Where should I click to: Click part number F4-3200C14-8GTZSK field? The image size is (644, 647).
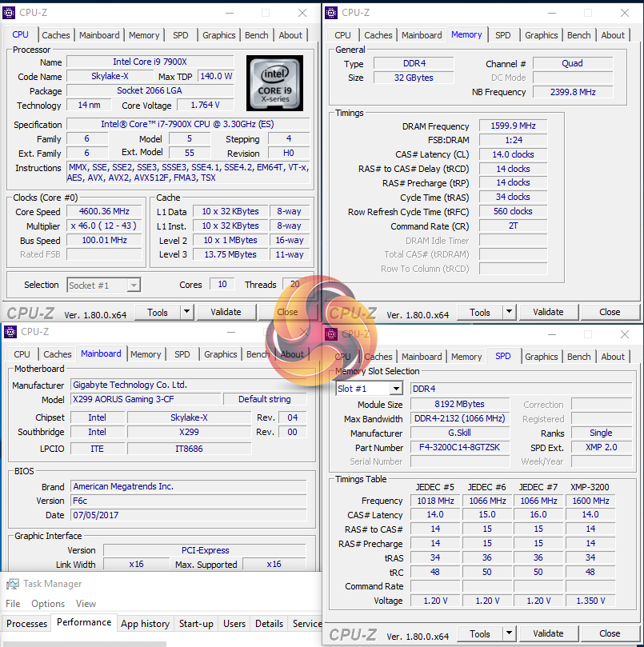(x=459, y=447)
